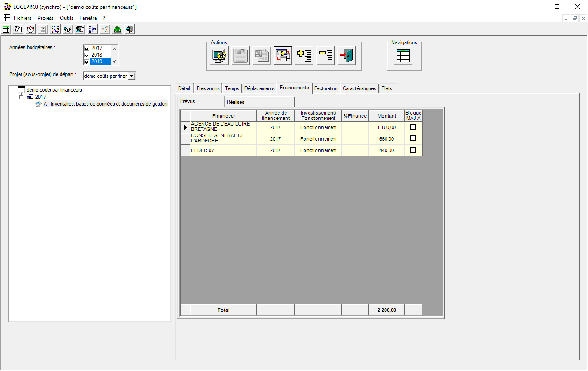Screen dimensions: 588x371
Task: Click the yellow plus add line button
Action: coord(304,56)
